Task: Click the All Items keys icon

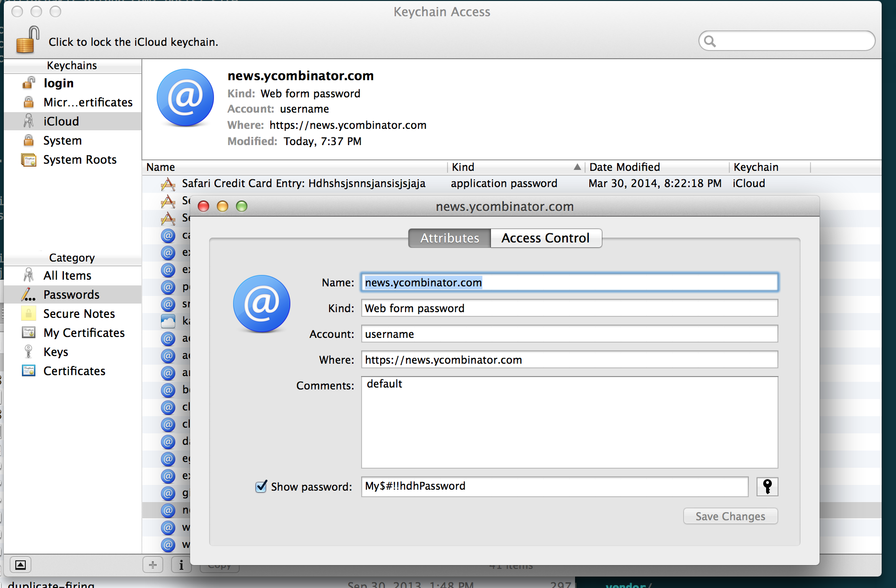Action: click(29, 275)
